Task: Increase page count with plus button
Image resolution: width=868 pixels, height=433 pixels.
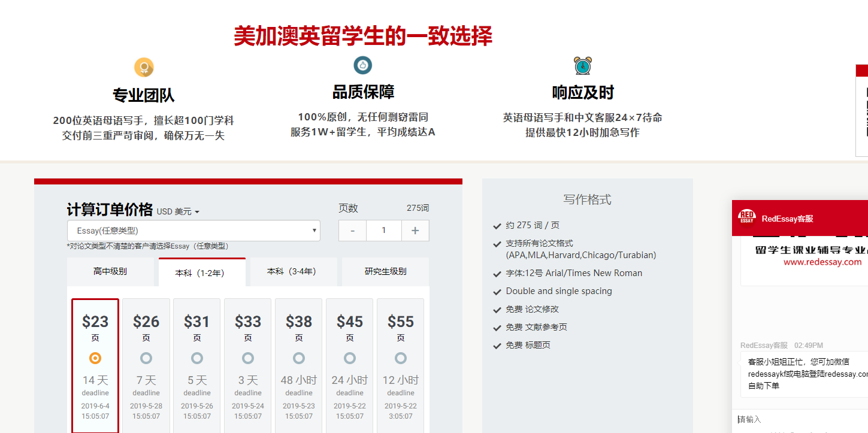Action: [x=415, y=231]
